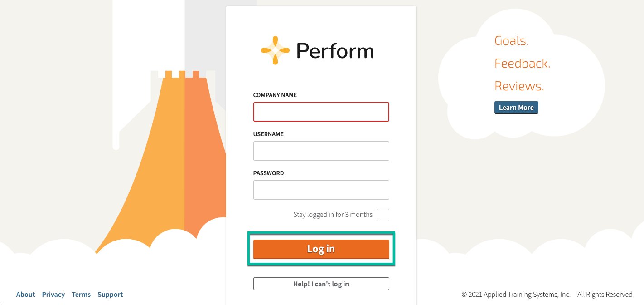Click the Learn More button
Screen dimensions: 644x305
[x=516, y=108]
